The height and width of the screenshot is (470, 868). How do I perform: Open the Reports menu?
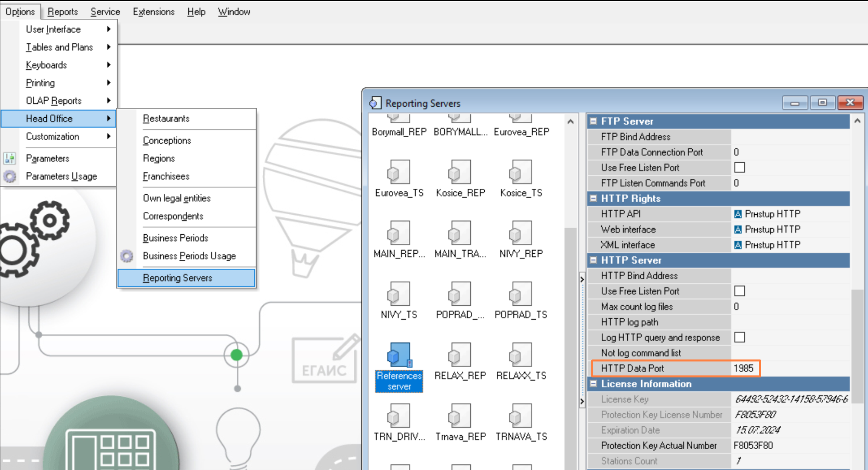point(62,12)
